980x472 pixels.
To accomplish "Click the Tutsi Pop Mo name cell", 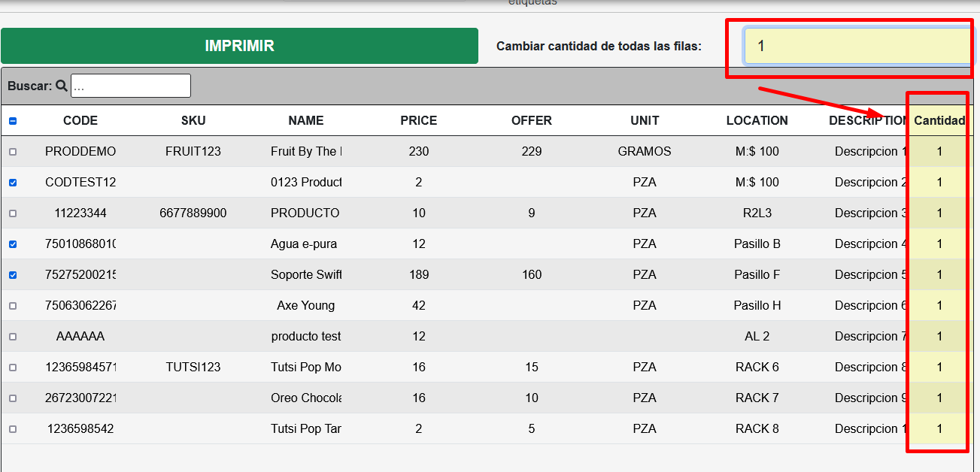I will tap(306, 368).
